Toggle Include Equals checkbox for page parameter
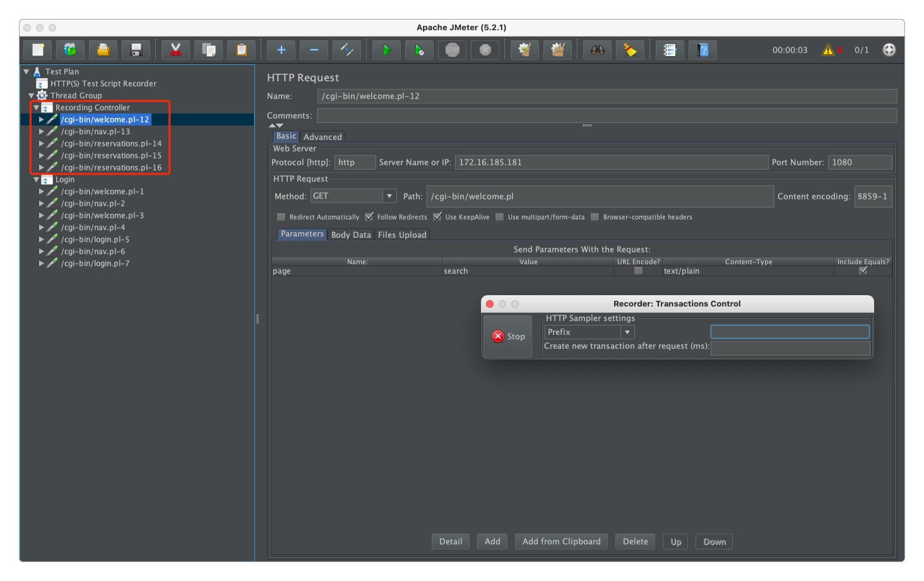 (x=863, y=271)
